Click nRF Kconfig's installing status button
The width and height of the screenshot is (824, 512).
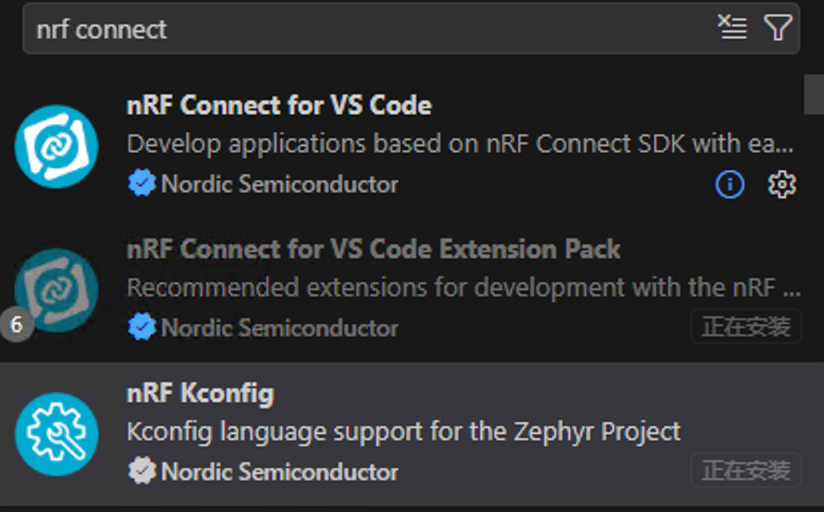pos(745,470)
